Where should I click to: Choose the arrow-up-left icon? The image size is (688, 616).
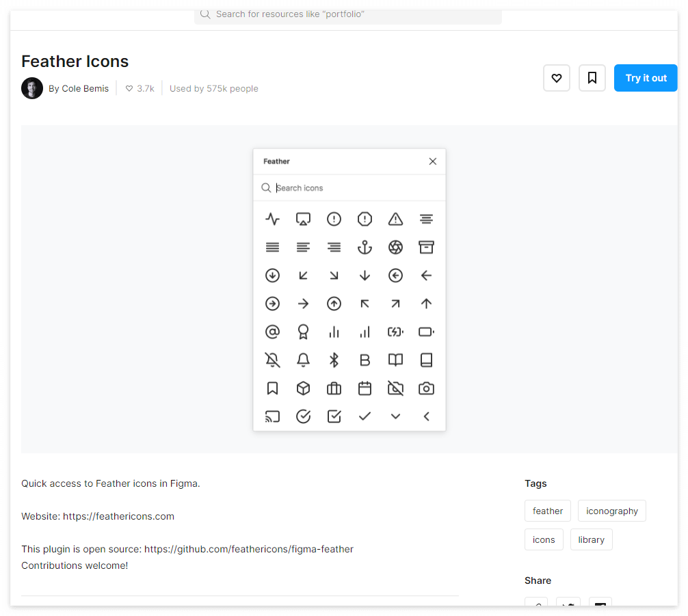pyautogui.click(x=365, y=303)
